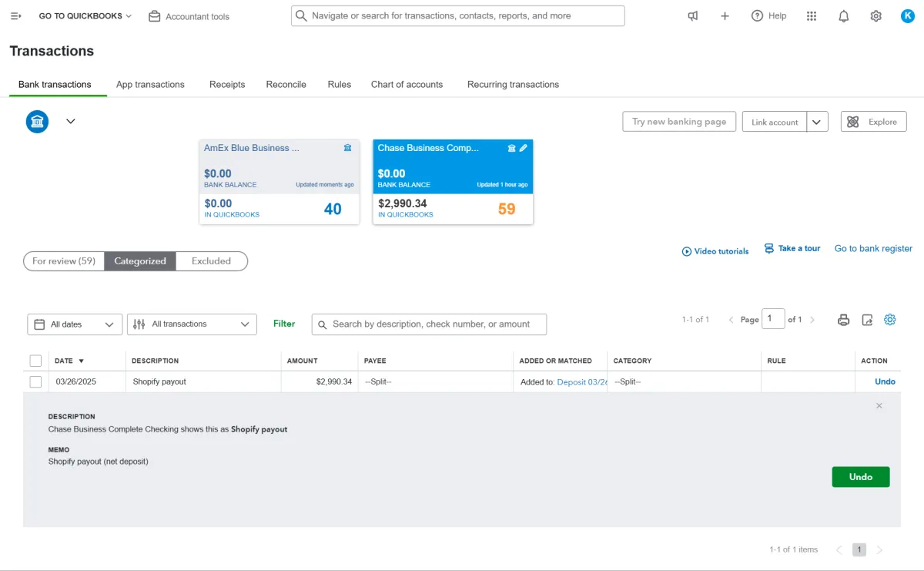Click Take a tour link
This screenshot has height=571, width=924.
(x=792, y=248)
